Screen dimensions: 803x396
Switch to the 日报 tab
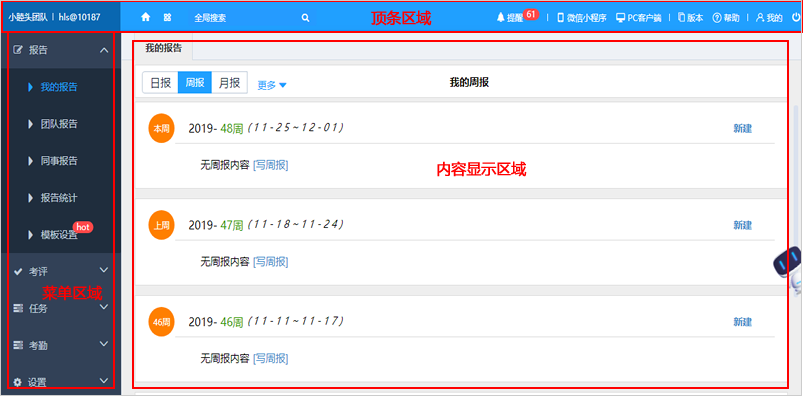160,82
